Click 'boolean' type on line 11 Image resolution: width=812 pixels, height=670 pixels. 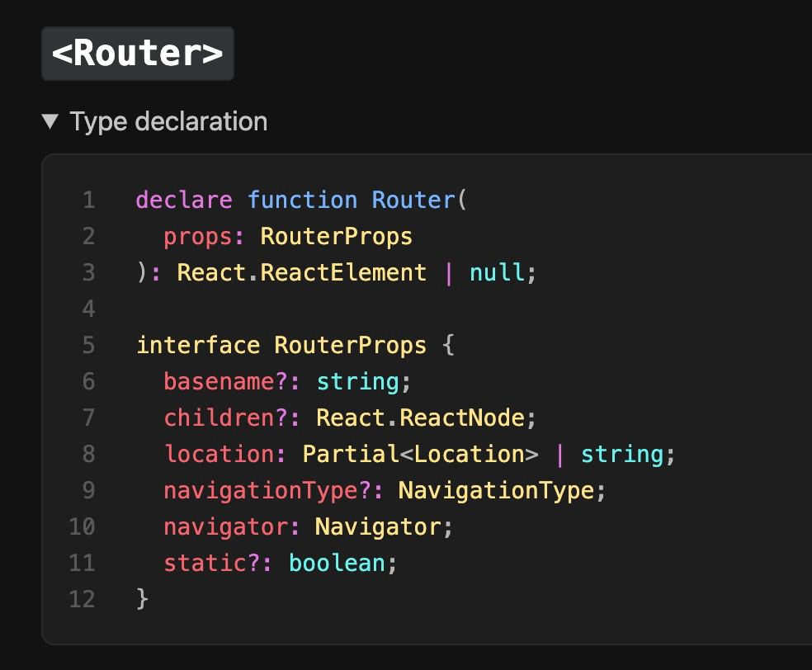tap(338, 563)
